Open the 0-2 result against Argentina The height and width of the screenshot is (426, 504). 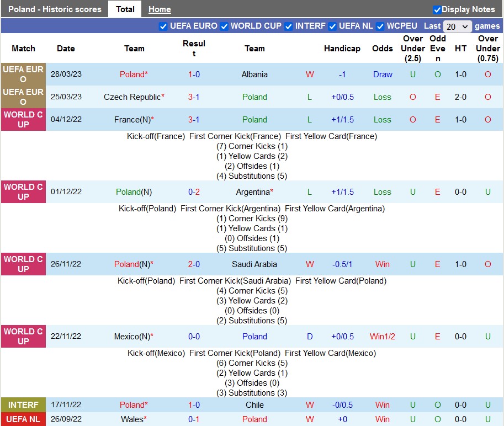pyautogui.click(x=194, y=192)
